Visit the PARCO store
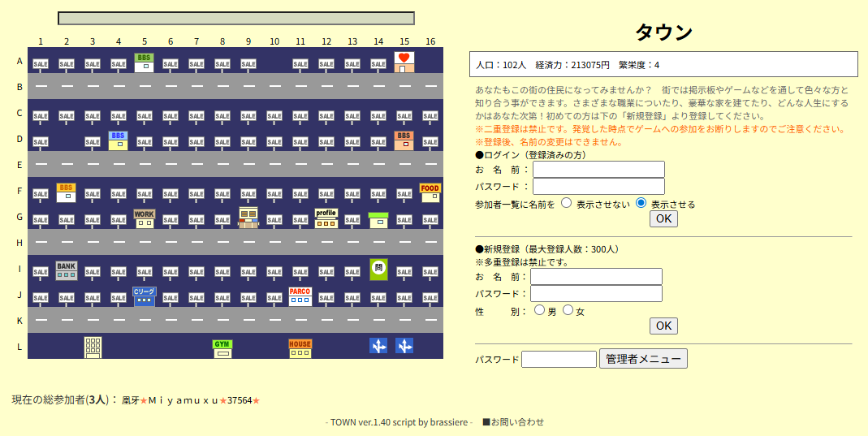868x436 pixels. [x=300, y=296]
